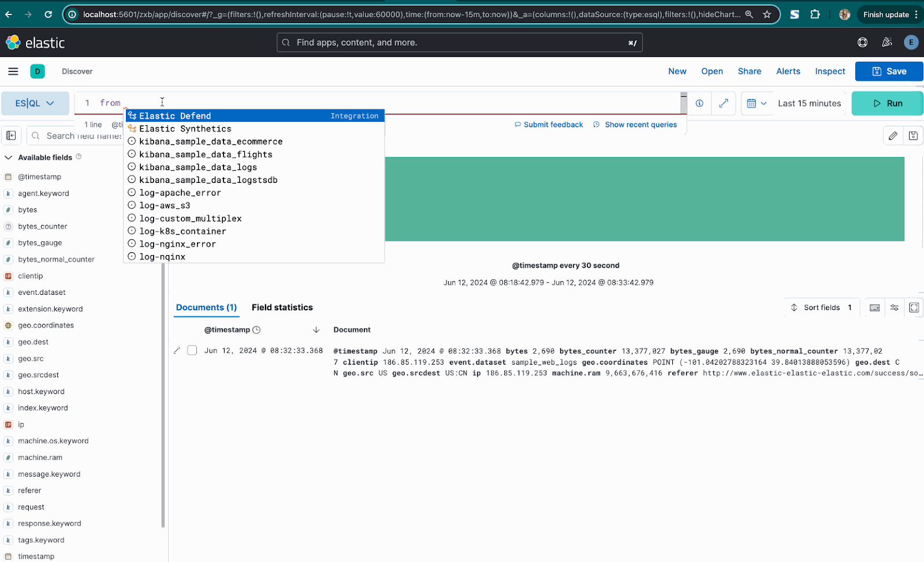Click Show recent queries
924x562 pixels.
point(635,125)
